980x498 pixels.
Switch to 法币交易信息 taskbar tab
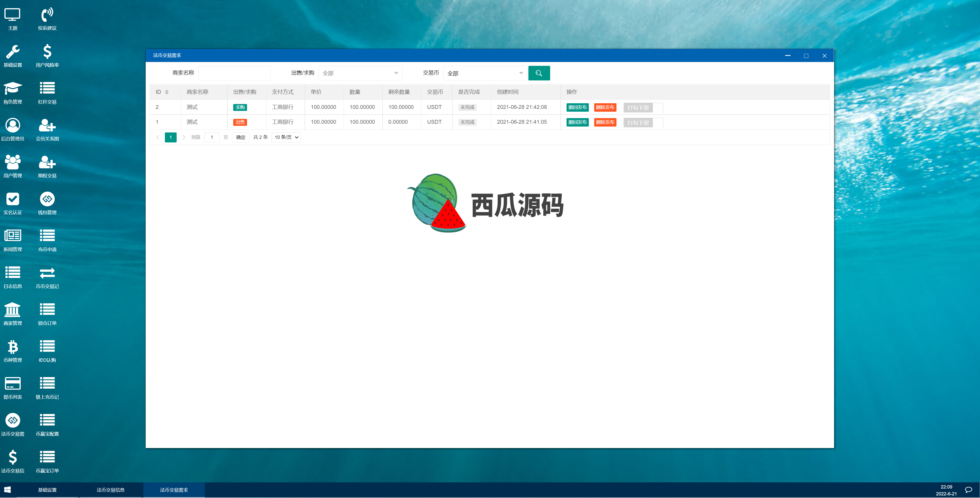coord(111,490)
